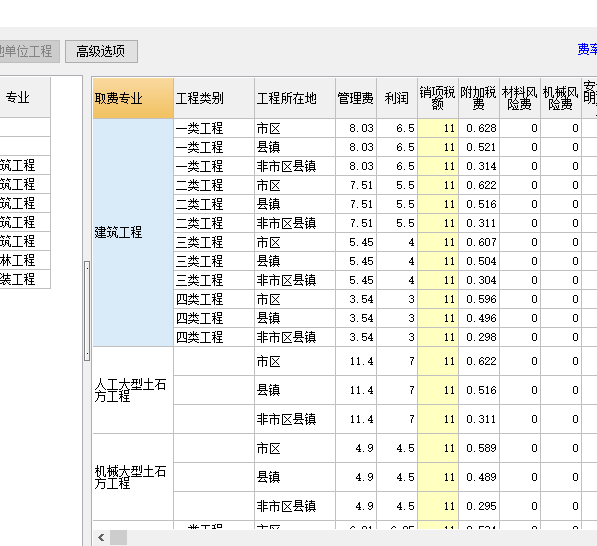Select the 材料风险费 column header
Screen dimensions: 597x546
[x=520, y=98]
